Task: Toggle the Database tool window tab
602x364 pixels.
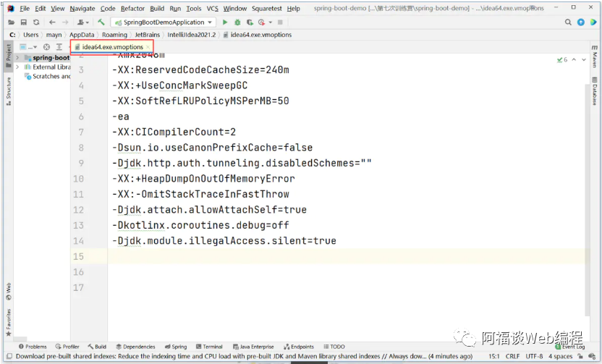Action: click(594, 90)
